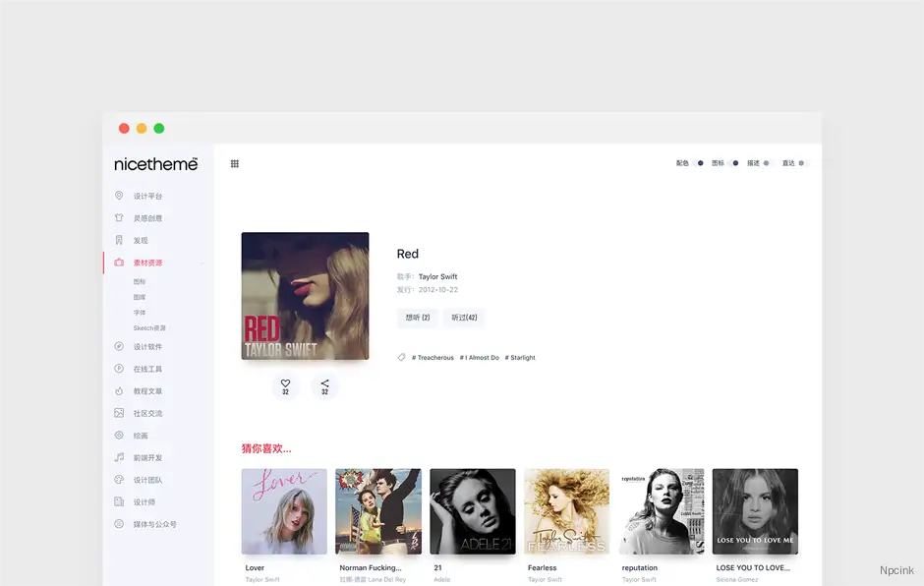Image resolution: width=924 pixels, height=586 pixels.
Task: Click the palette icon beside 设计团队
Action: [x=119, y=479]
